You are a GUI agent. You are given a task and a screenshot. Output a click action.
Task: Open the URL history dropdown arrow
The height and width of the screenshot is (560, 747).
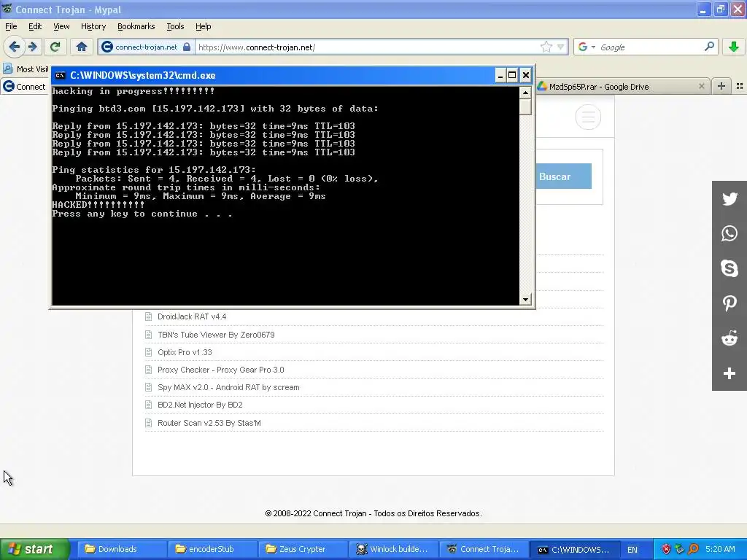(561, 47)
